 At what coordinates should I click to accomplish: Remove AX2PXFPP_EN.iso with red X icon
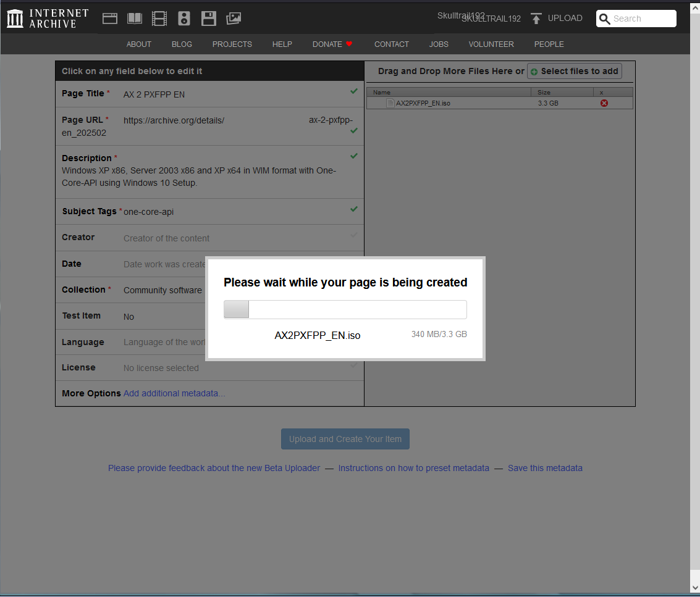(604, 103)
